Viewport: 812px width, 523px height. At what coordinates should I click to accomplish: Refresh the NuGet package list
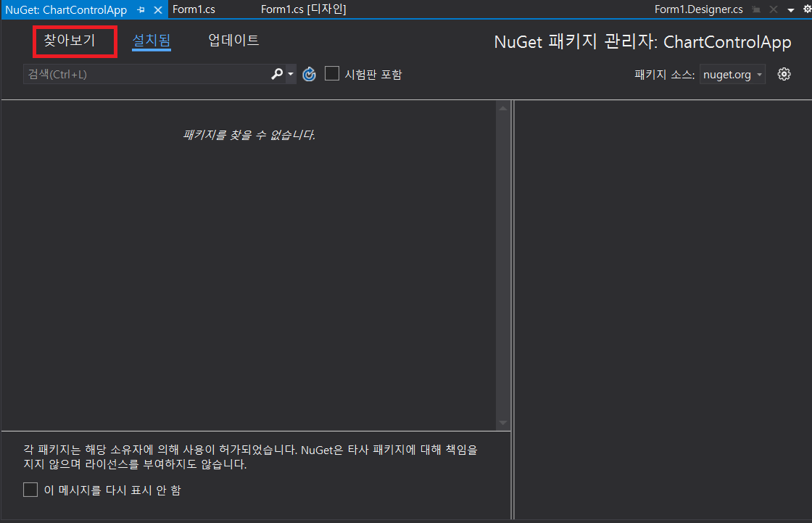[309, 74]
